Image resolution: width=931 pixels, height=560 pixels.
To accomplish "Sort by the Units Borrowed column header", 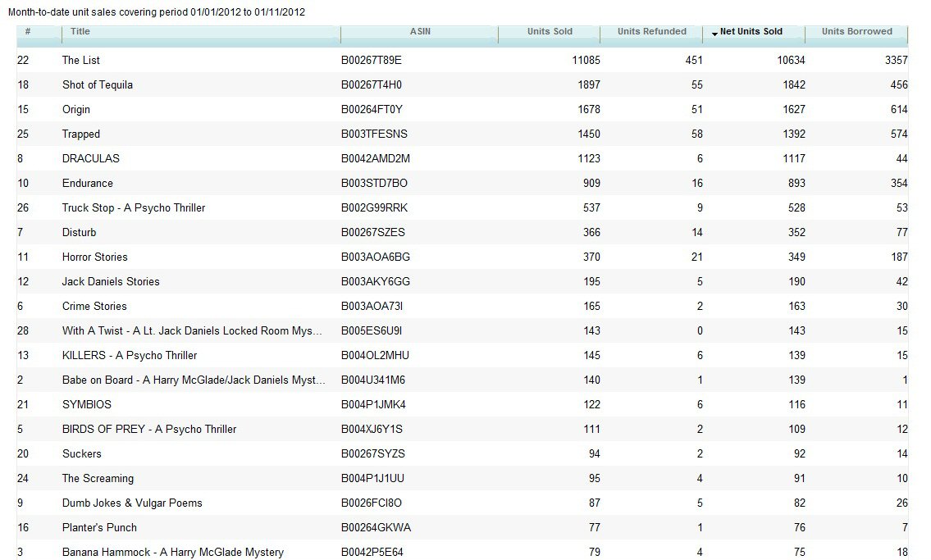I will 857,32.
